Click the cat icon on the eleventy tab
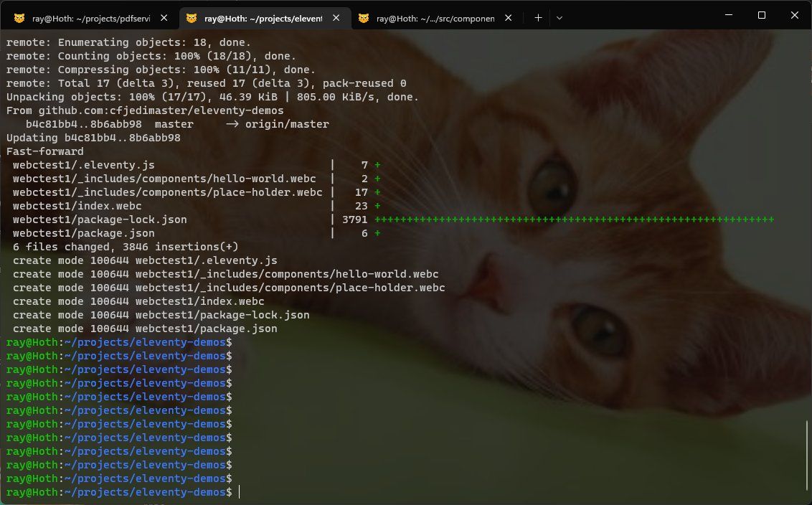This screenshot has height=505, width=812. (192, 18)
